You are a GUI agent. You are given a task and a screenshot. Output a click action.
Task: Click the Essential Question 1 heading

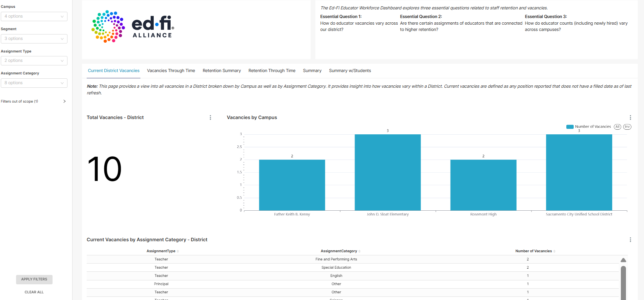coord(341,16)
